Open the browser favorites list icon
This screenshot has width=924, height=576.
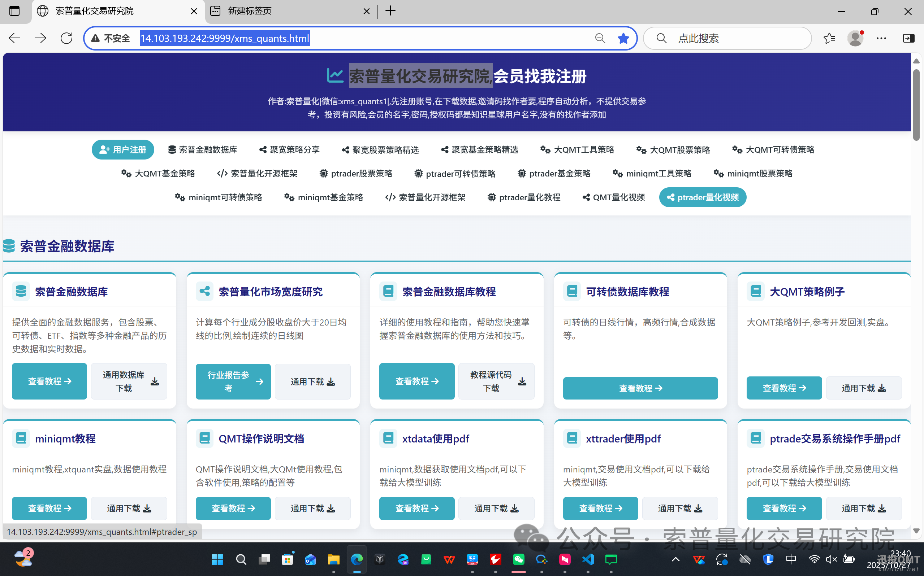pyautogui.click(x=829, y=38)
